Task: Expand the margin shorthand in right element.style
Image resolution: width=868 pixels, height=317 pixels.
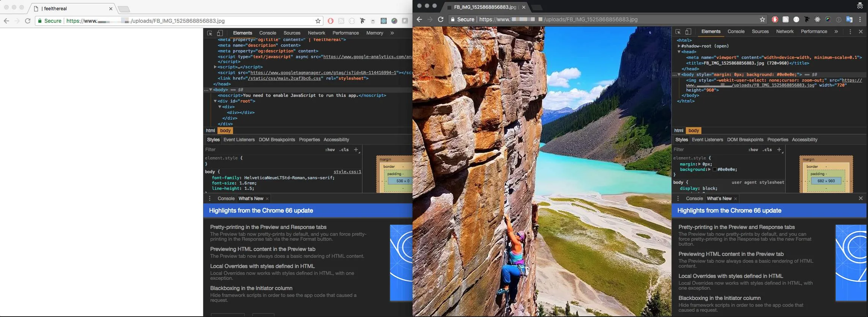Action: 699,164
